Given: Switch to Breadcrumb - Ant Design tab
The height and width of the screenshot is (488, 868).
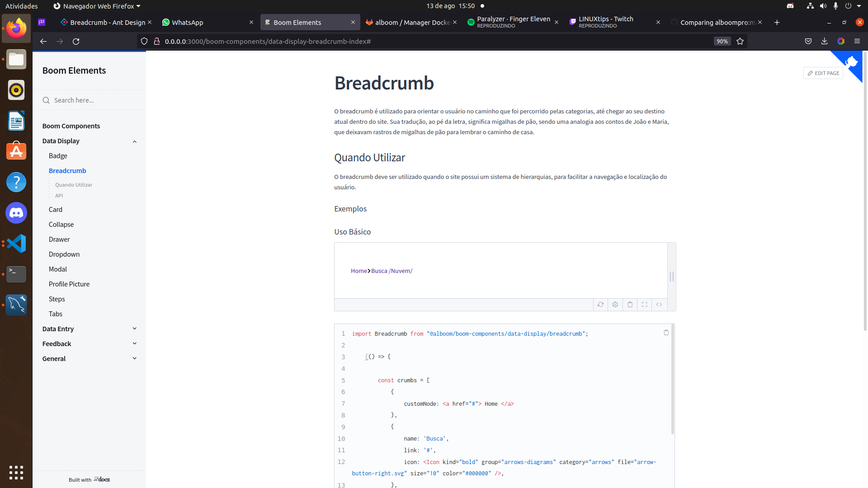Looking at the screenshot, I should tap(107, 22).
